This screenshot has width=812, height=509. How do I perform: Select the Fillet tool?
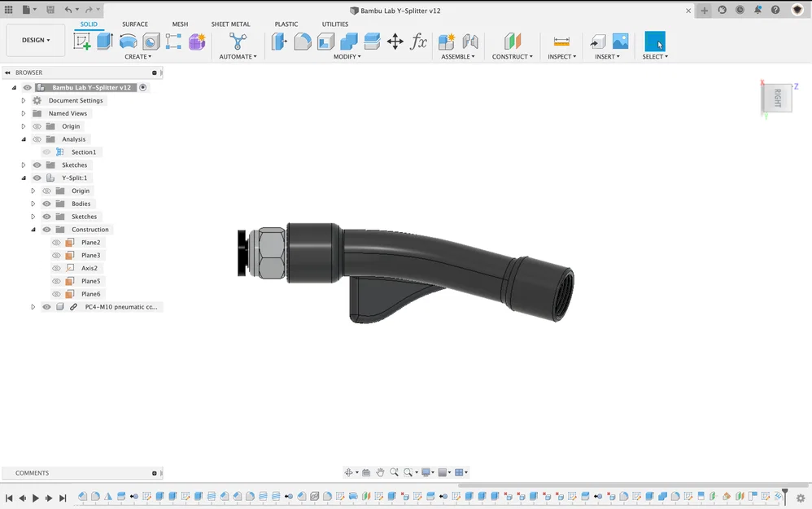pyautogui.click(x=303, y=42)
